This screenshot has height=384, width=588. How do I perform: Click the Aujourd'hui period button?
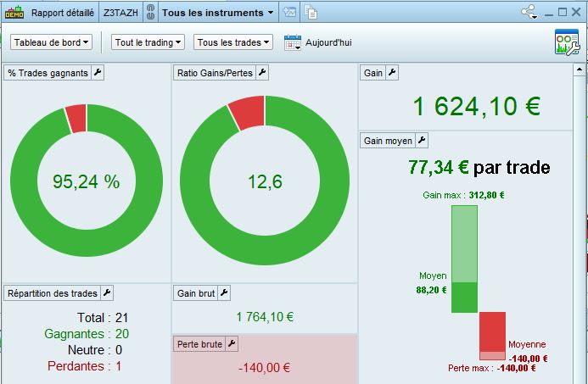tap(328, 42)
